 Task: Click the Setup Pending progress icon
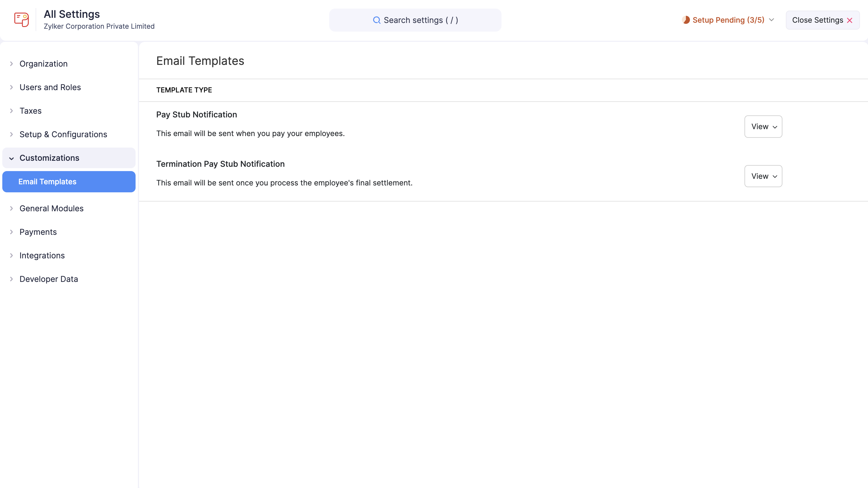pyautogui.click(x=686, y=20)
